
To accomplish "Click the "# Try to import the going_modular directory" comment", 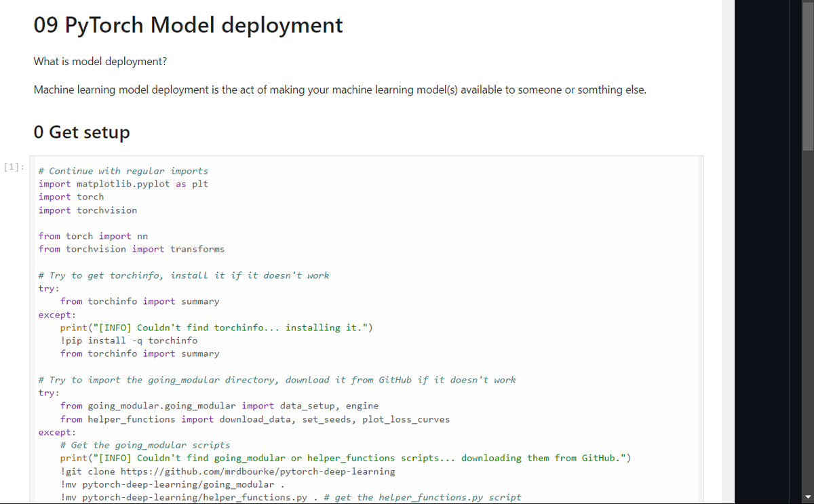I will pos(277,380).
